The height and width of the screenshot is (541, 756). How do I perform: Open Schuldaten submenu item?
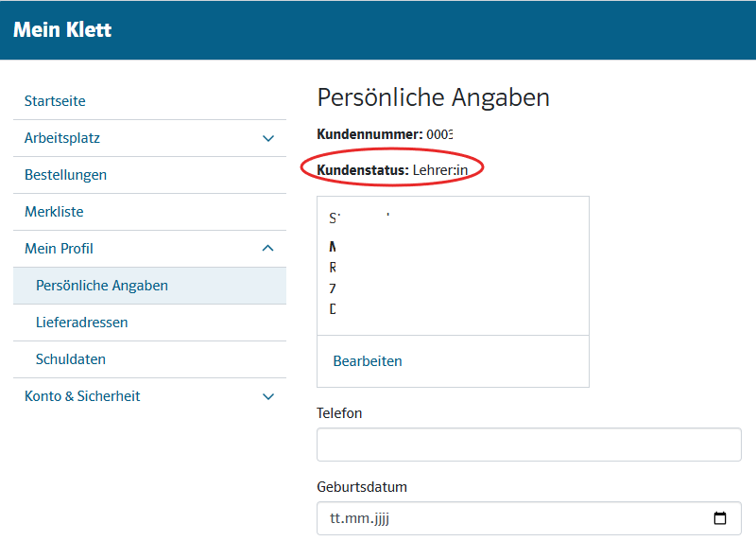pyautogui.click(x=71, y=359)
